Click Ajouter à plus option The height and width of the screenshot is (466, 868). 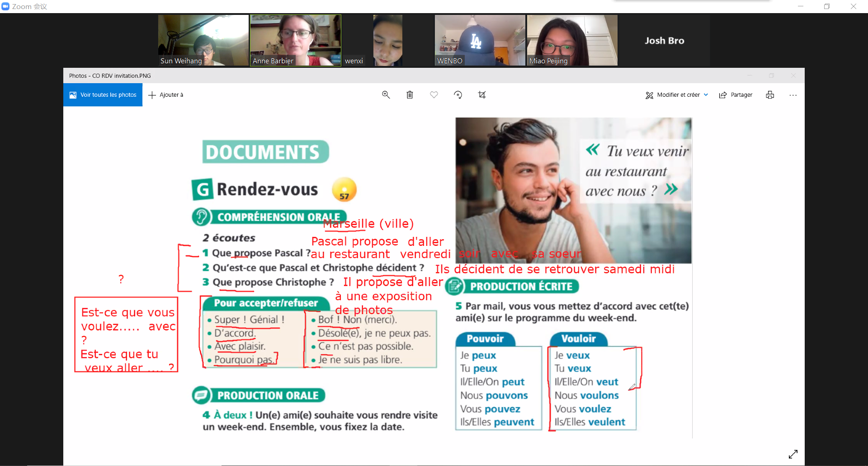pos(166,95)
